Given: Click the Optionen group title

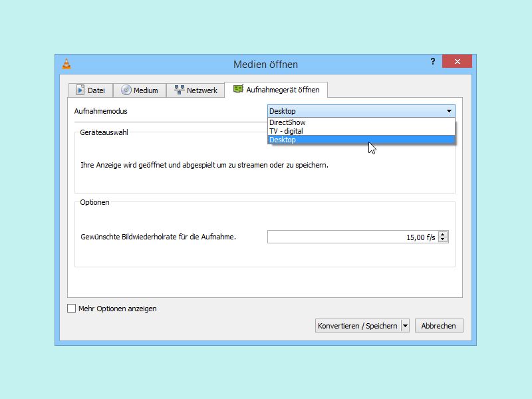Looking at the screenshot, I should pyautogui.click(x=94, y=202).
